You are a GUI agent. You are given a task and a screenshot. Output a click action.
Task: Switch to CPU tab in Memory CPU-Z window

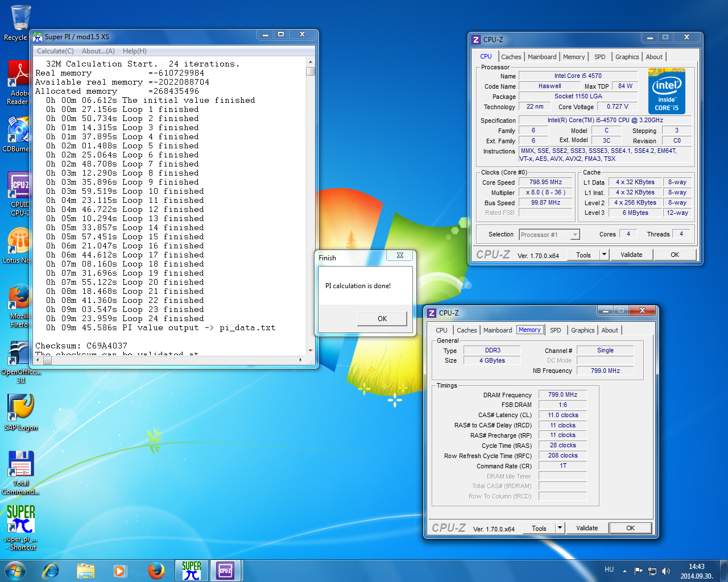point(441,330)
